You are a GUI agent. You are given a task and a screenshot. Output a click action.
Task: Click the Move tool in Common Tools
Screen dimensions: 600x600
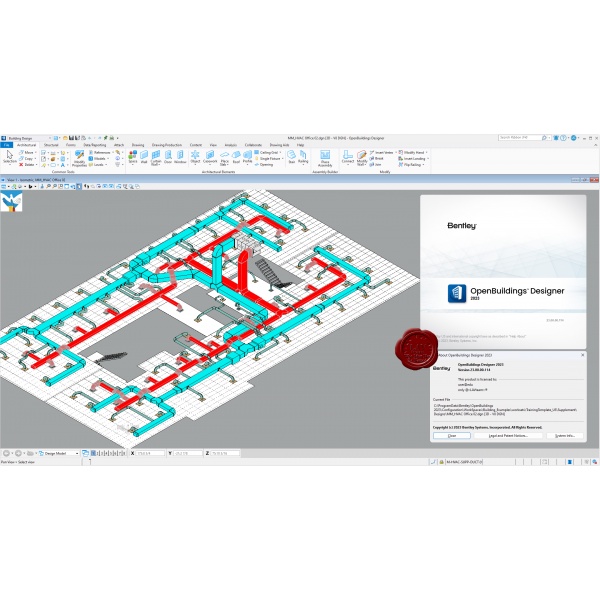26,152
